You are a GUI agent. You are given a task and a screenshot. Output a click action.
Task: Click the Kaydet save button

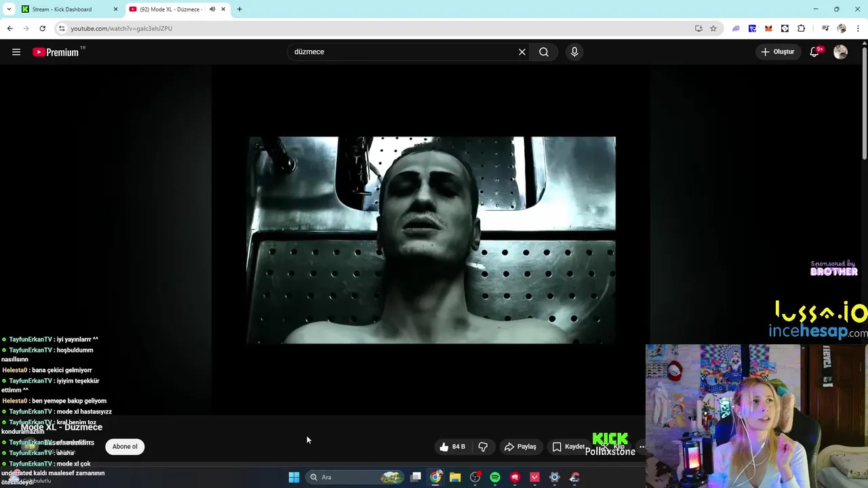coord(568,447)
